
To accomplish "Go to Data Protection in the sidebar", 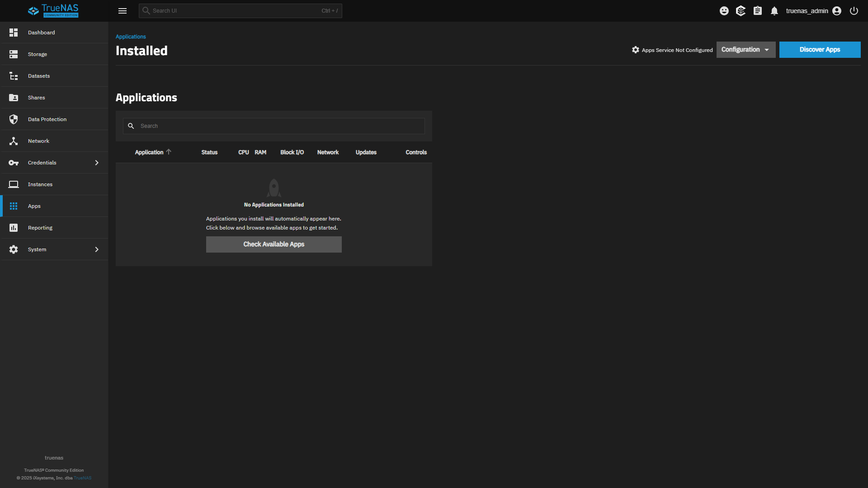I will [x=47, y=119].
